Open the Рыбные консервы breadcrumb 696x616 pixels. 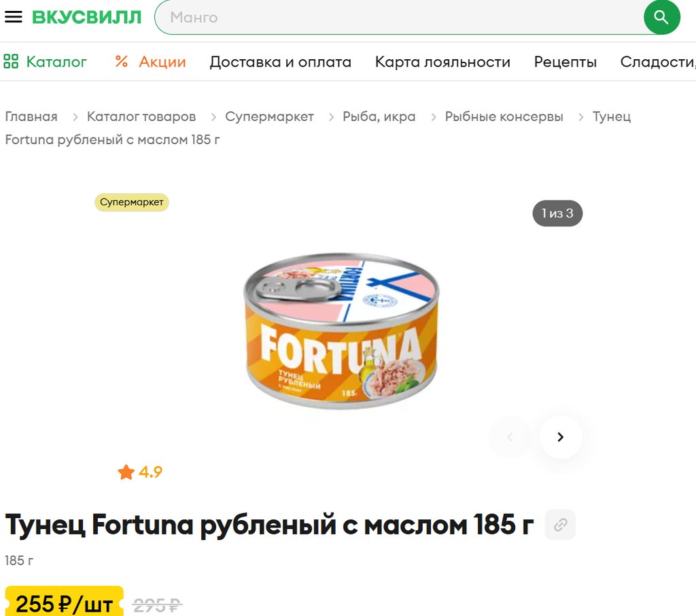tap(504, 116)
